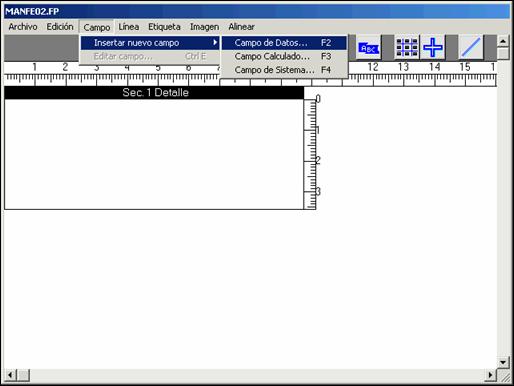Click the horizontal scrollbar right arrow
514x386 pixels.
490,375
